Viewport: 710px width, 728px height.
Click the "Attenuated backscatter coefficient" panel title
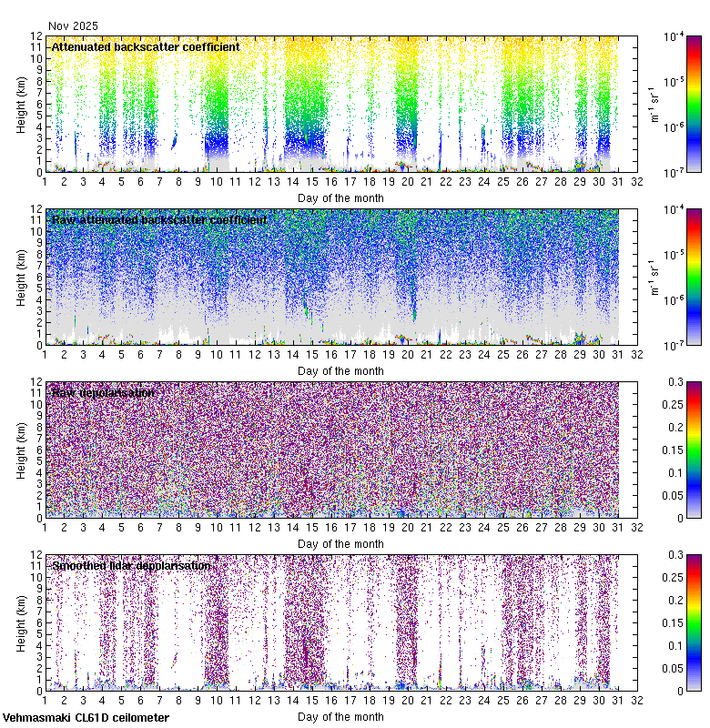coord(146,46)
